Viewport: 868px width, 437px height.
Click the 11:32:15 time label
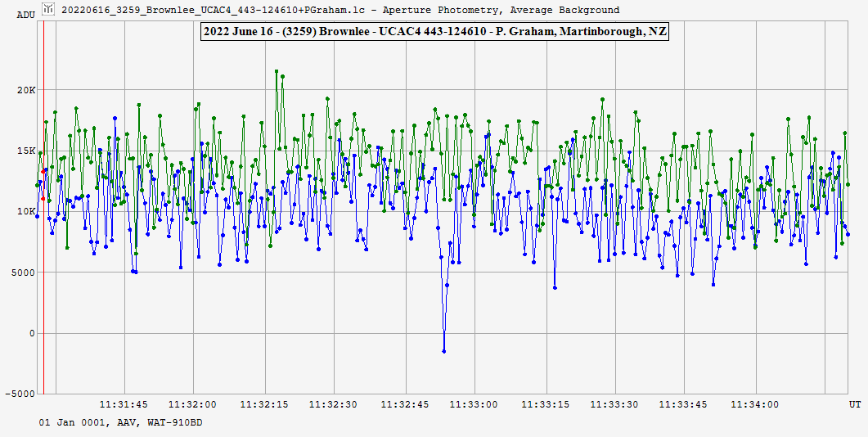[264, 405]
